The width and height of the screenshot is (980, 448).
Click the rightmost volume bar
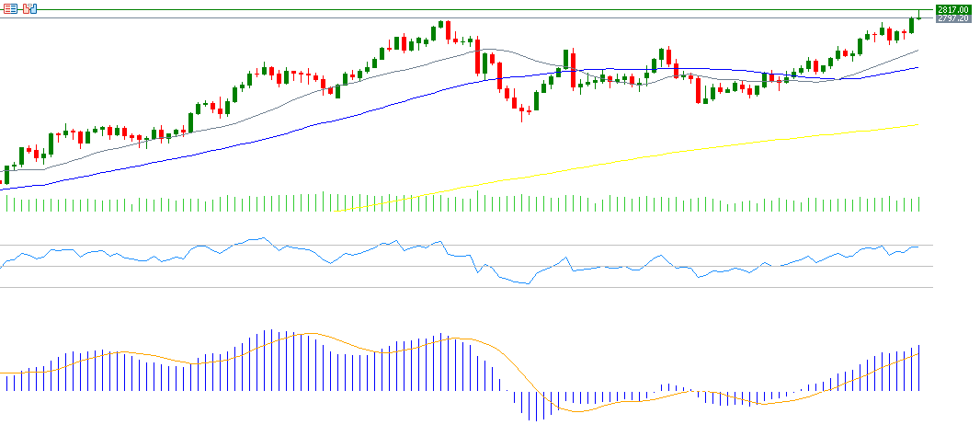pyautogui.click(x=918, y=204)
